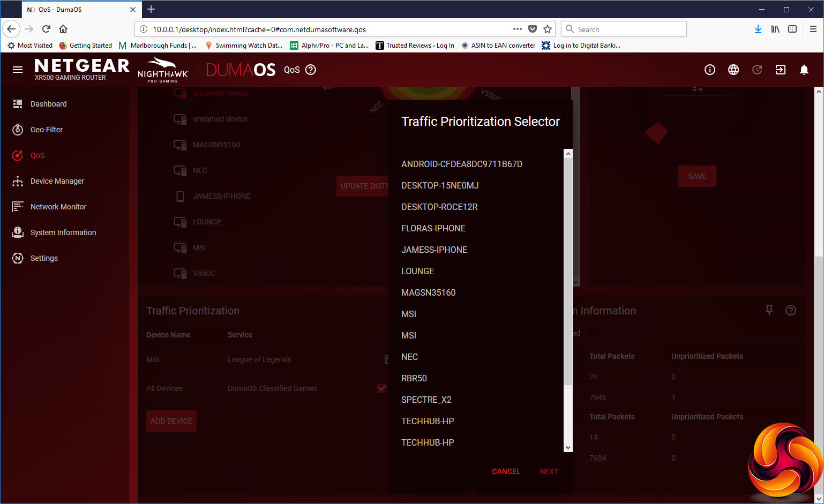Viewport: 824px width, 504px height.
Task: Open the Firefox Library icon
Action: [775, 29]
